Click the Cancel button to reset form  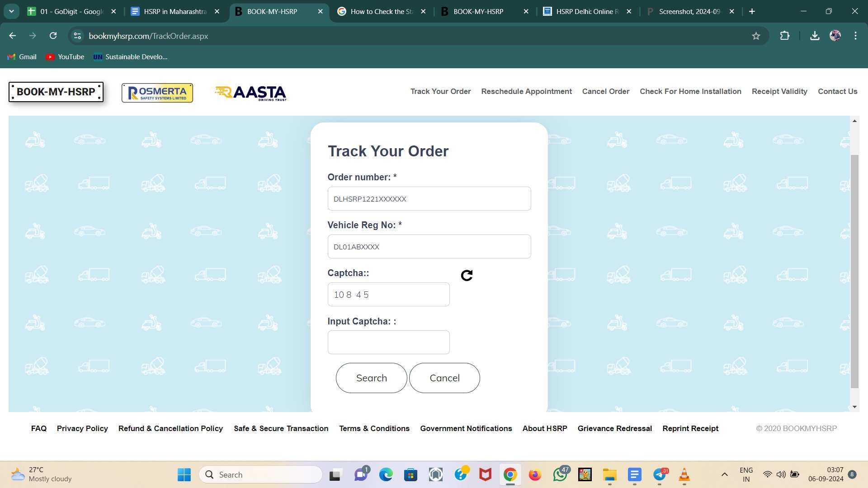[x=444, y=378]
